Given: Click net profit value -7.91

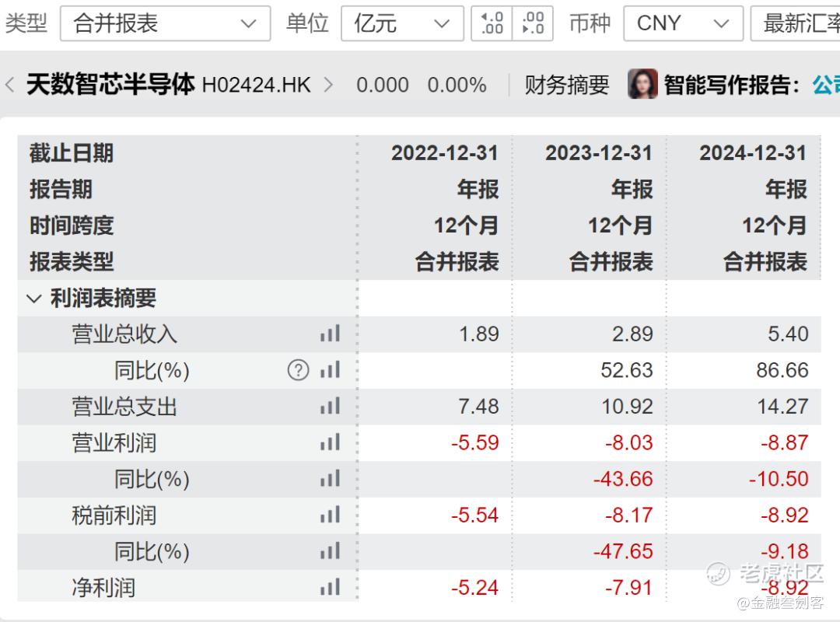Looking at the screenshot, I should click(629, 588).
